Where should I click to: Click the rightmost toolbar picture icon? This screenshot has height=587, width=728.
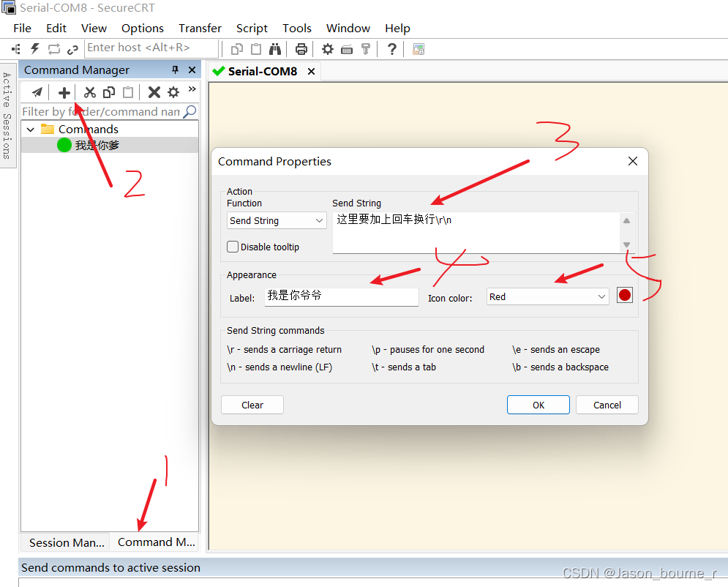point(419,49)
